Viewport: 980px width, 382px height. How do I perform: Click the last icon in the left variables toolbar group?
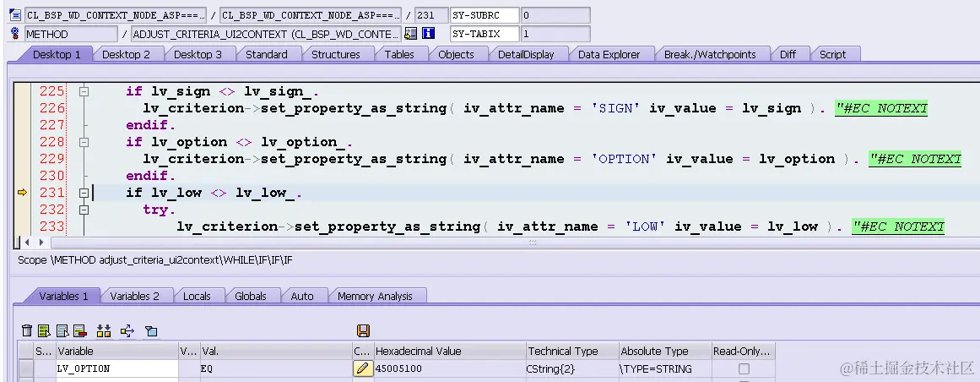[150, 330]
